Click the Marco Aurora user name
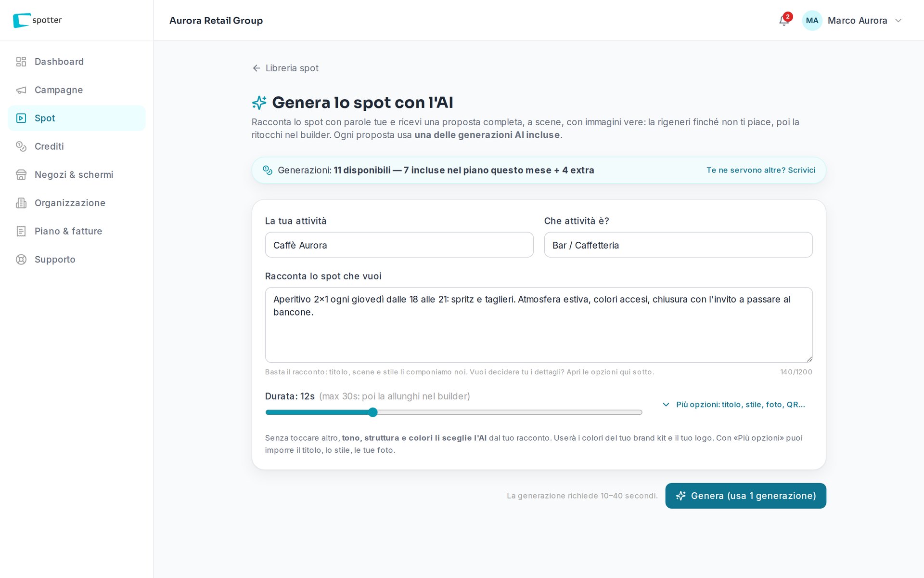This screenshot has height=578, width=924. [x=857, y=20]
